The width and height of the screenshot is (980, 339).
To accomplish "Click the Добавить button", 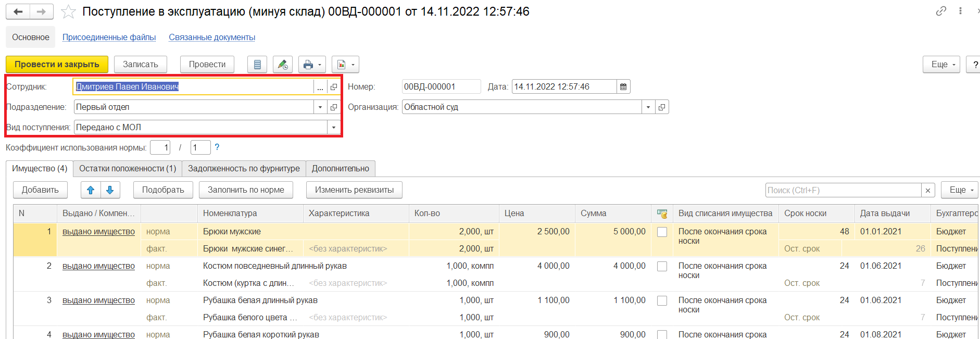I will coord(40,190).
